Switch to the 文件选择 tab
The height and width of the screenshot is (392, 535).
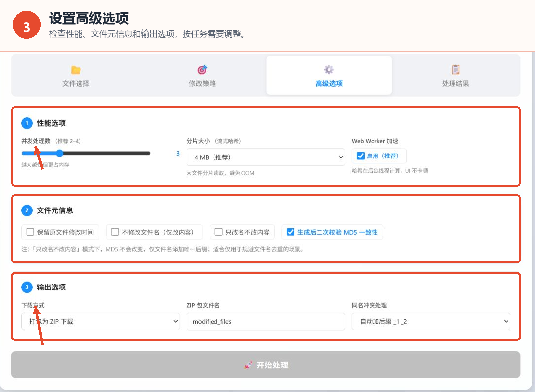(76, 76)
